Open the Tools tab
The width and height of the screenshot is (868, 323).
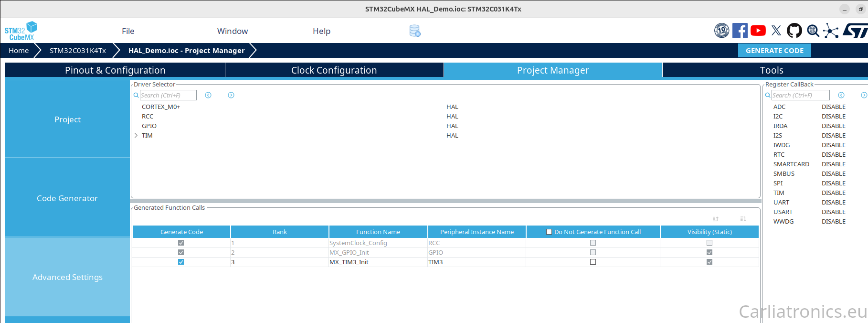click(765, 70)
